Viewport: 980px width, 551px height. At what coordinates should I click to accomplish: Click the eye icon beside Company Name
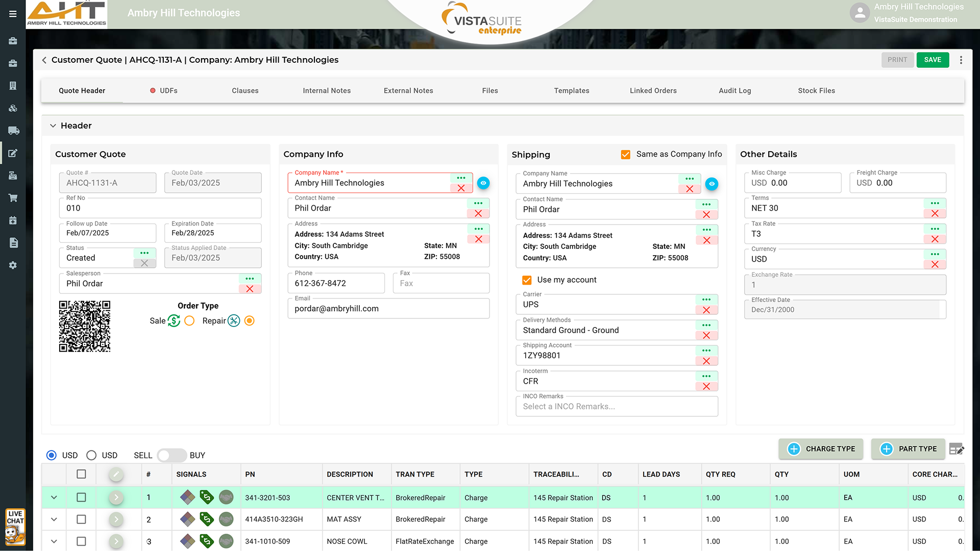coord(483,183)
